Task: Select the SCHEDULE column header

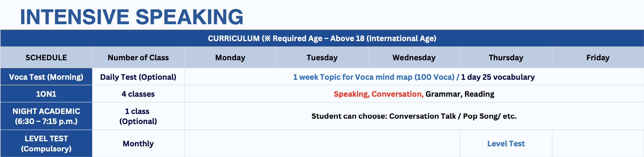Action: 46,57
